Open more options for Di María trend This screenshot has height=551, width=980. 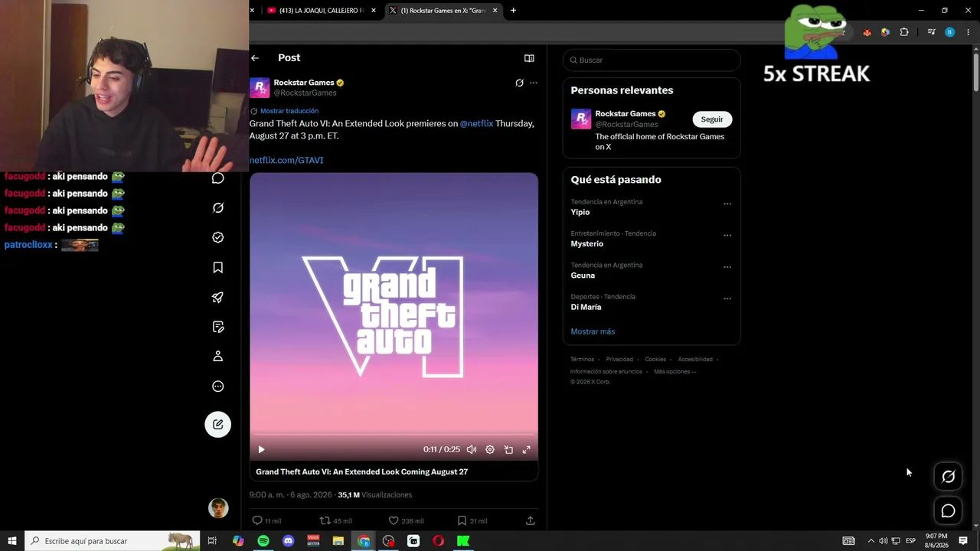point(727,298)
